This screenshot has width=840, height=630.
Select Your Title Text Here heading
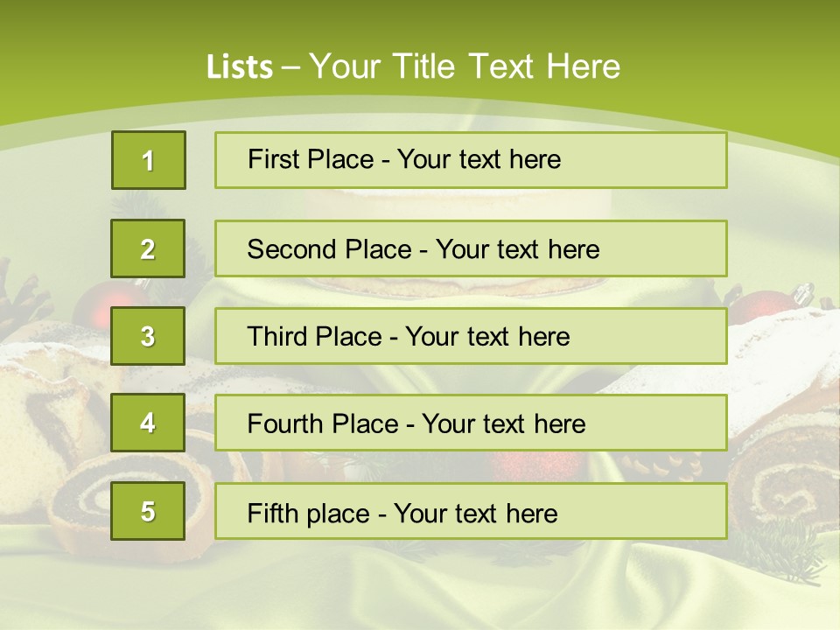click(x=465, y=66)
